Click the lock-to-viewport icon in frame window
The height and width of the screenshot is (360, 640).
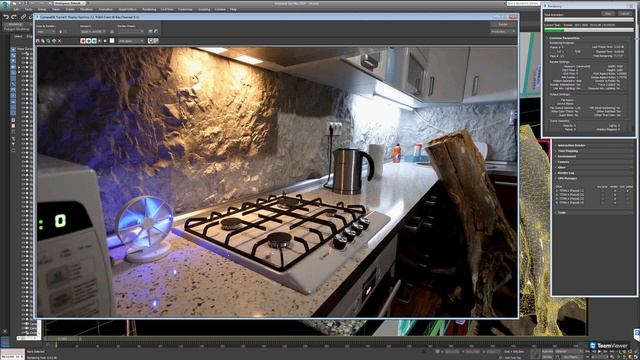tap(112, 31)
